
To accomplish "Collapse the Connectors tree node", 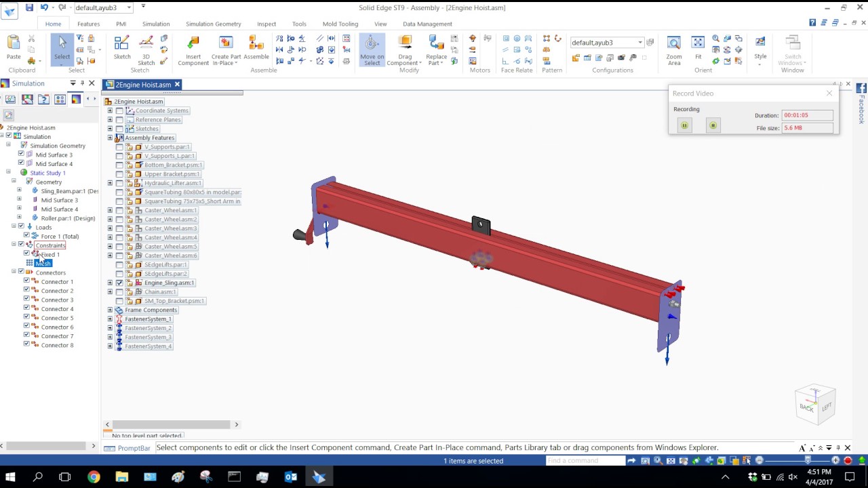I will pos(14,272).
